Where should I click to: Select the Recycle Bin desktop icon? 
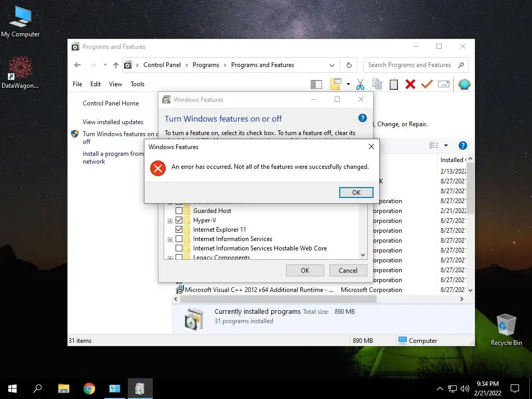(506, 330)
